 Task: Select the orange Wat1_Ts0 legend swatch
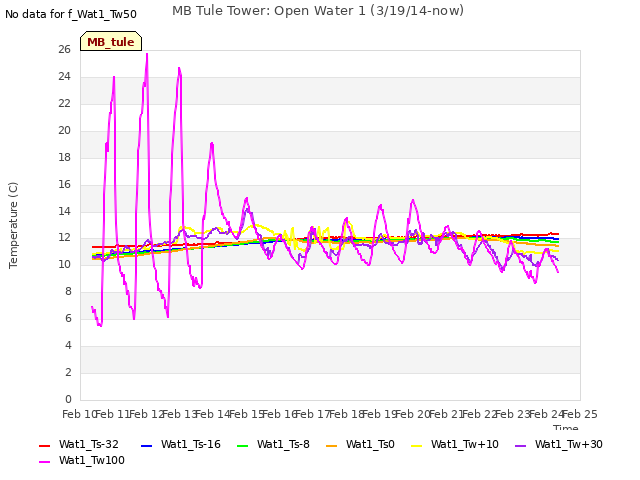click(x=331, y=446)
